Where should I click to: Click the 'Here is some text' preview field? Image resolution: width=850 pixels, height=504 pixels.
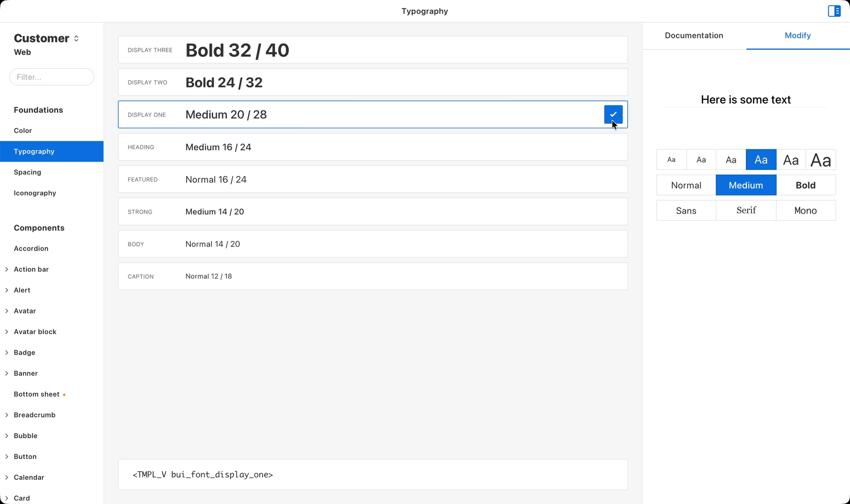pos(746,99)
